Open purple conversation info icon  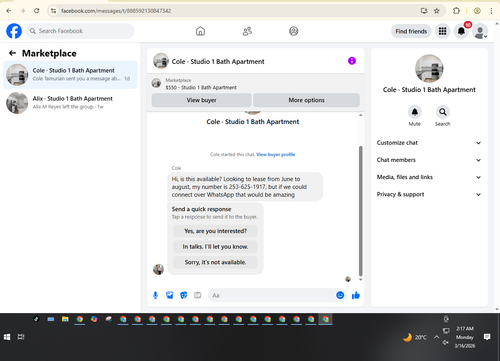(352, 61)
